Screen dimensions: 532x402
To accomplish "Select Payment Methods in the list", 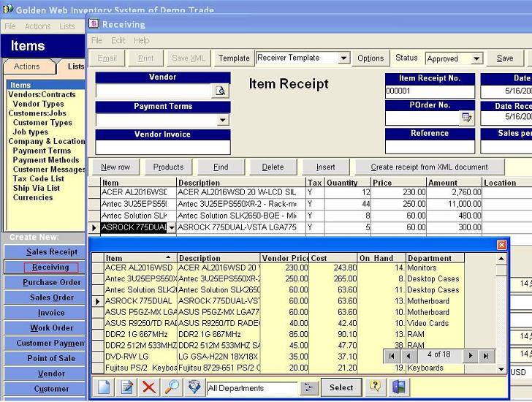I will [46, 160].
